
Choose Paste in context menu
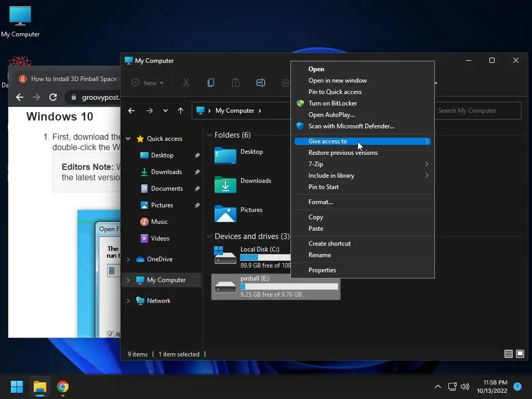point(363,229)
